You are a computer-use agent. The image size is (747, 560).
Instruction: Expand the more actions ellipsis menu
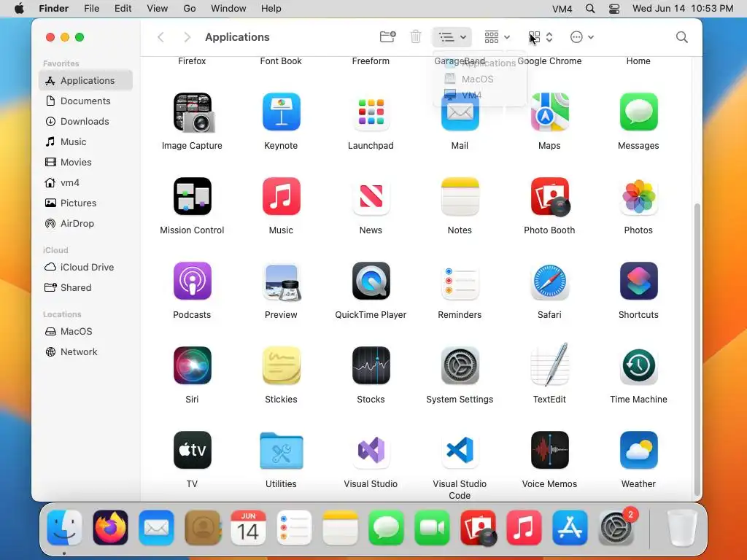581,36
